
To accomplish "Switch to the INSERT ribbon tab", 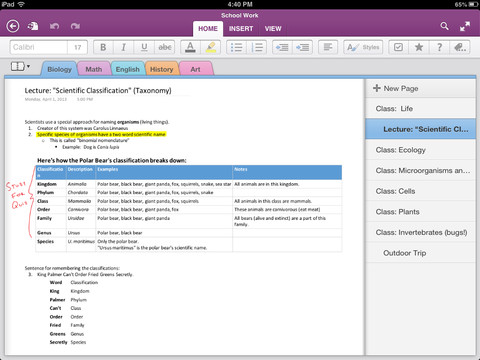I will 241,29.
